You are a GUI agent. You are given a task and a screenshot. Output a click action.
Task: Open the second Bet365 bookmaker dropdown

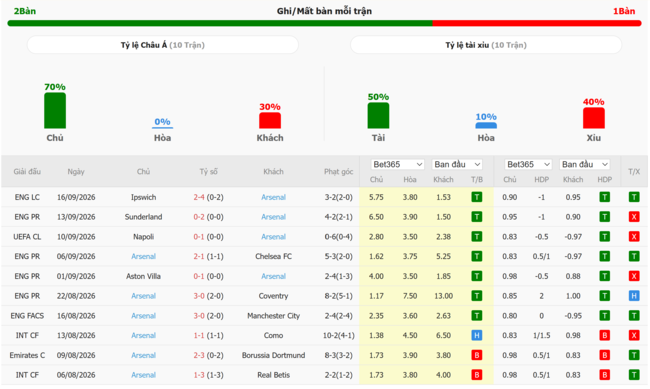point(528,165)
